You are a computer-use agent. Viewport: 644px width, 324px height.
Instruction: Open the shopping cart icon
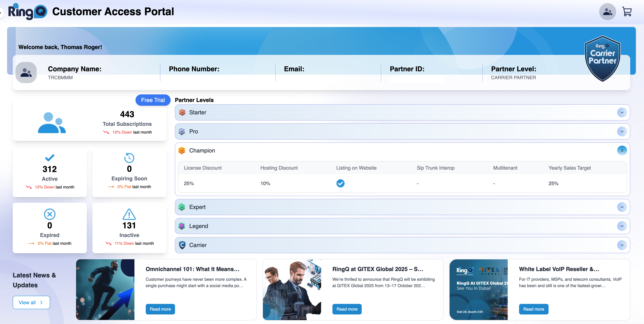pyautogui.click(x=627, y=11)
